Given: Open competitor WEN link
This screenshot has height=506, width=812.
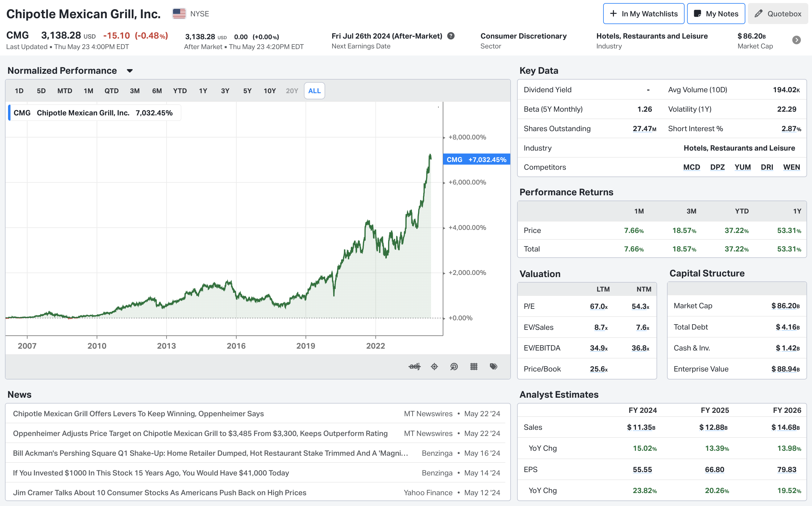Looking at the screenshot, I should pyautogui.click(x=791, y=167).
